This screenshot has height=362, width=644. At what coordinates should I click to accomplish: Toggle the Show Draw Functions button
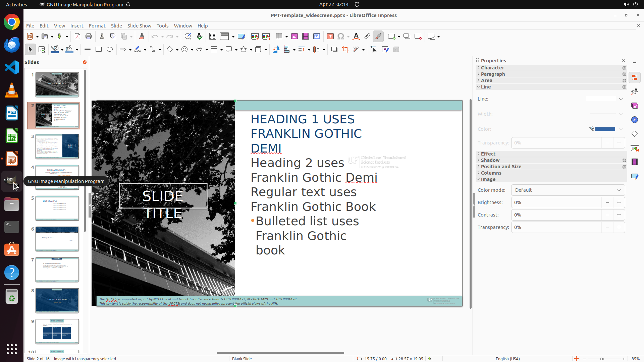coord(378,37)
